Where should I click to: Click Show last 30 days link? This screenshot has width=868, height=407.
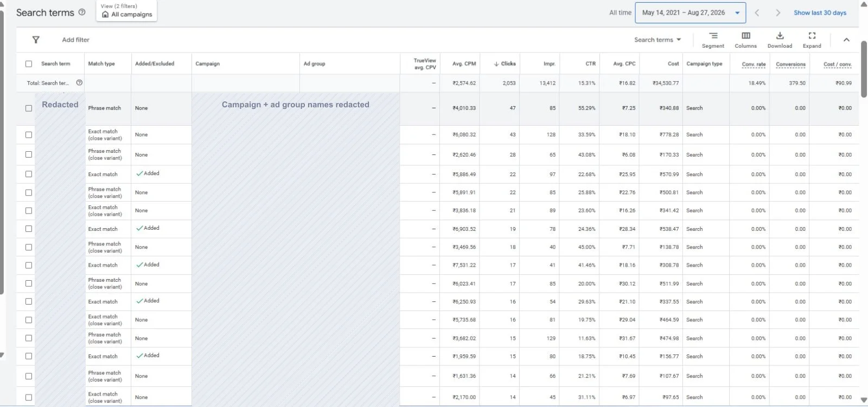[x=820, y=12]
